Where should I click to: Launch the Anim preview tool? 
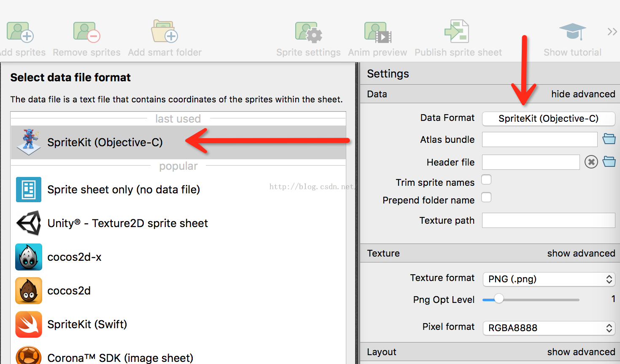click(x=377, y=32)
